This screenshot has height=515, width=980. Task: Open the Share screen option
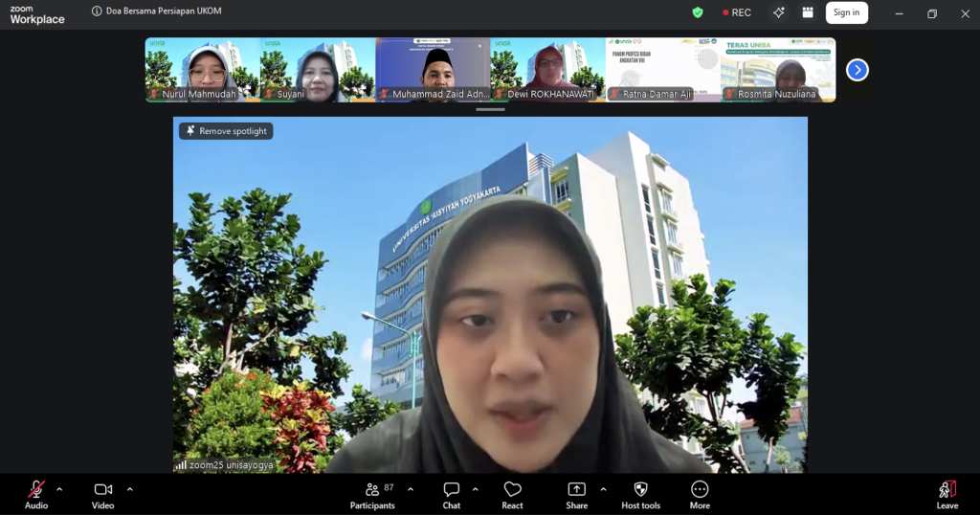click(x=576, y=494)
